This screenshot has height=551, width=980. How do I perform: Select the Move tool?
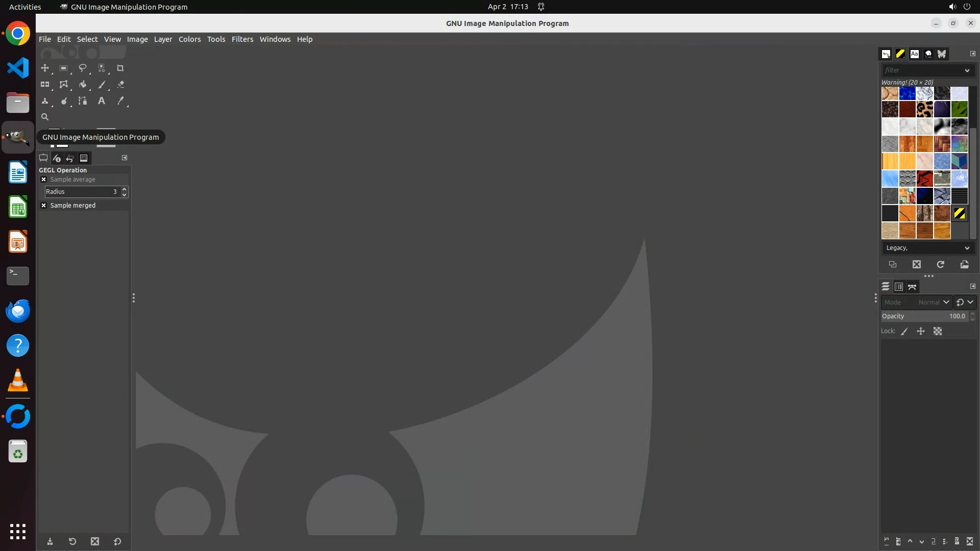coord(45,68)
